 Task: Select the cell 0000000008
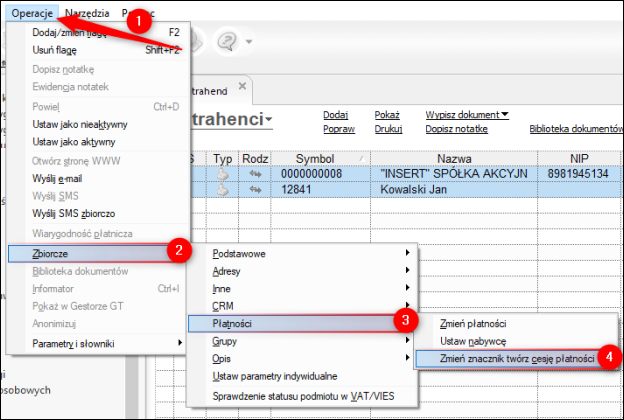(x=320, y=174)
